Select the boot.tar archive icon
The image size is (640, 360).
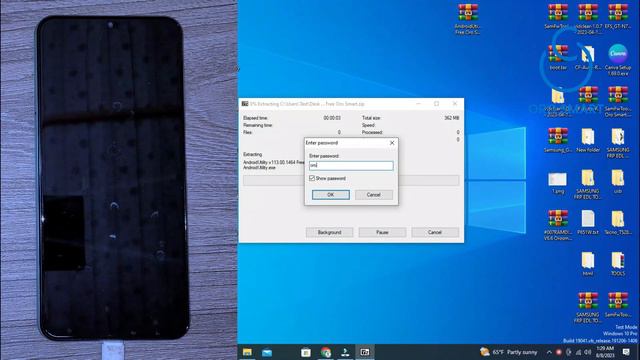558,57
